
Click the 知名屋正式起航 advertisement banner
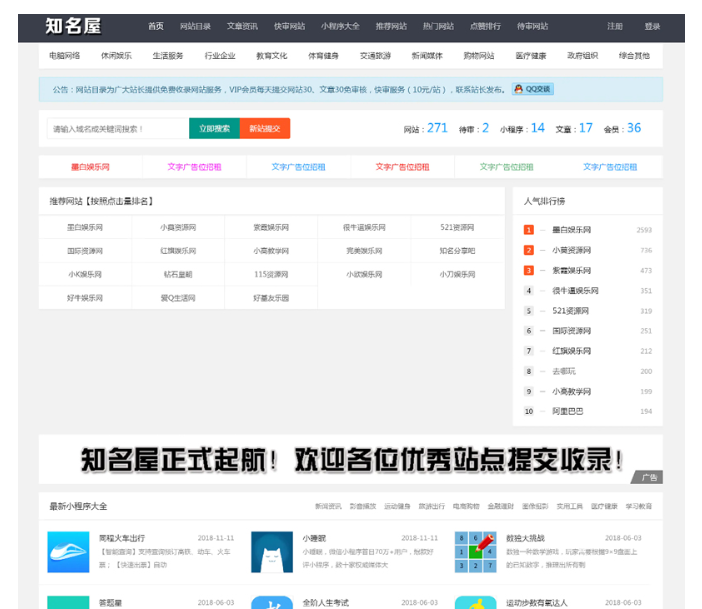coord(350,460)
